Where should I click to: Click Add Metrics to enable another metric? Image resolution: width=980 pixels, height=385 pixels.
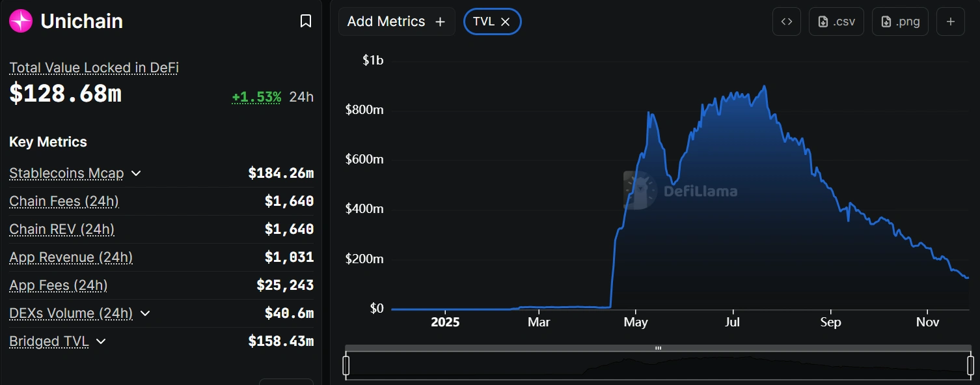tap(388, 21)
